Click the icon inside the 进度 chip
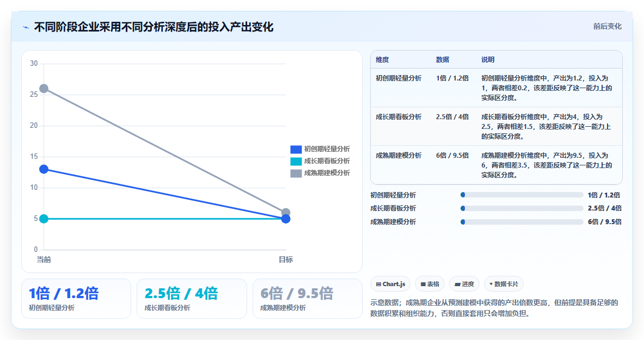The height and width of the screenshot is (340, 644). coord(457,284)
